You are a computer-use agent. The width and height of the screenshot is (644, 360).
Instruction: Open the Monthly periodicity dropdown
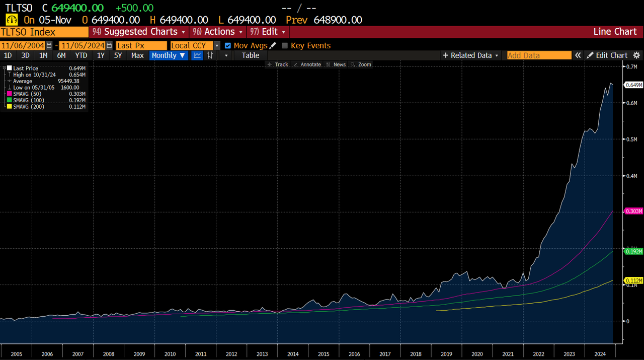point(168,55)
